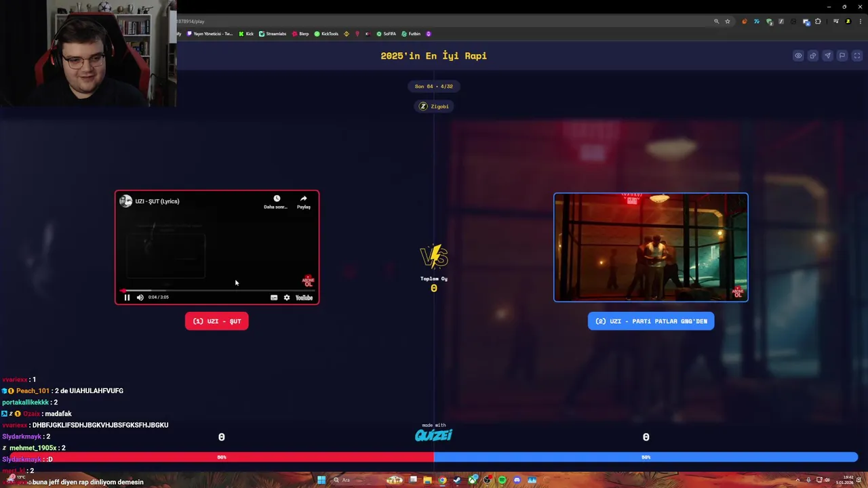The image size is (868, 488).
Task: Click the ABONE OL subscribe badge on the left video
Action: [x=308, y=281]
